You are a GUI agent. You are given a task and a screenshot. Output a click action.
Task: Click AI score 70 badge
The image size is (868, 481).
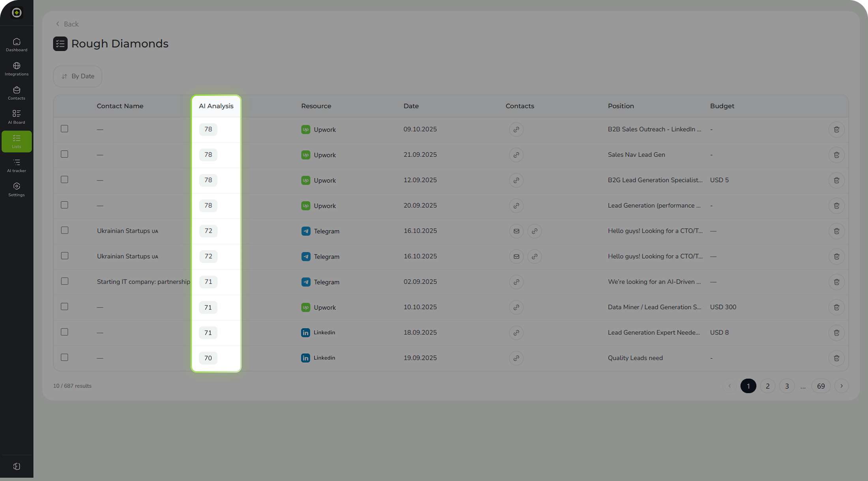(x=208, y=358)
